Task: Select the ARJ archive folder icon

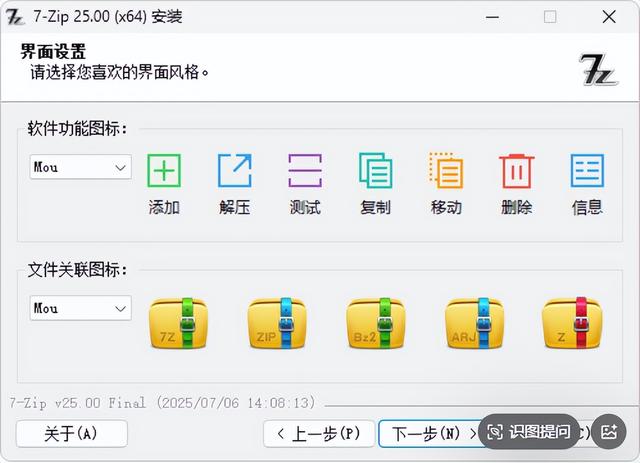Action: pyautogui.click(x=474, y=323)
